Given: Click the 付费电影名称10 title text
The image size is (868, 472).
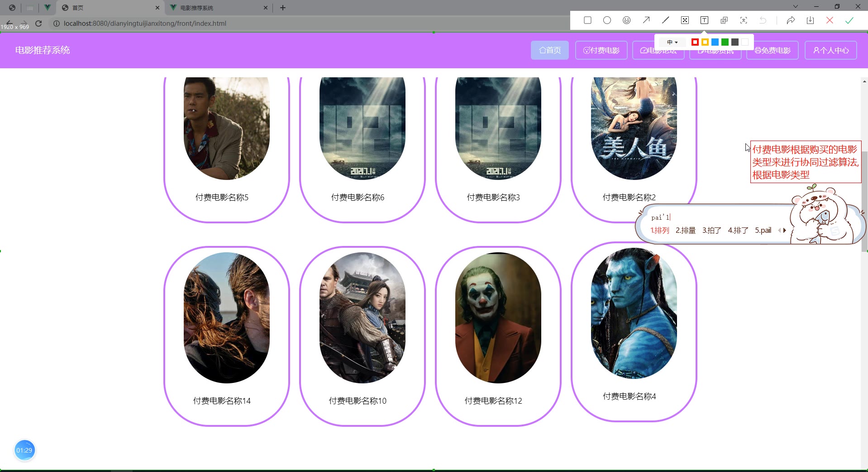Looking at the screenshot, I should pos(358,401).
